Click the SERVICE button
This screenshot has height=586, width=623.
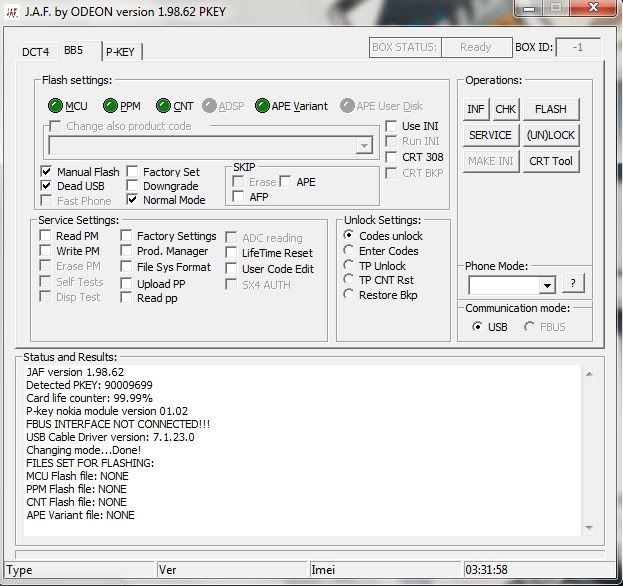(490, 135)
